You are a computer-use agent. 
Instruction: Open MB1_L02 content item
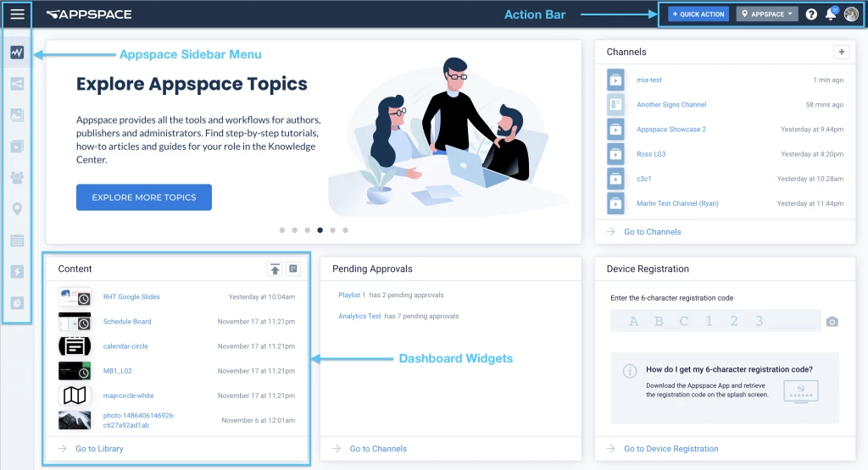click(x=117, y=371)
